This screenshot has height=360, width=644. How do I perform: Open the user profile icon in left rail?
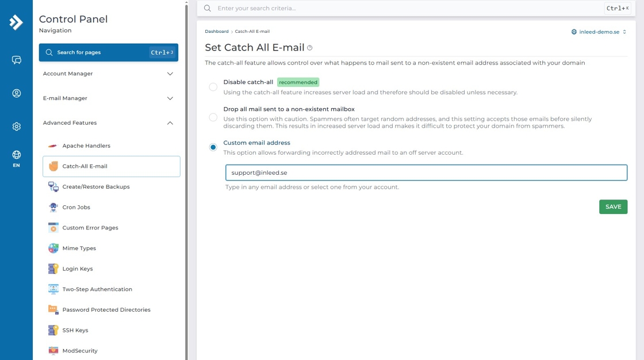click(x=16, y=93)
